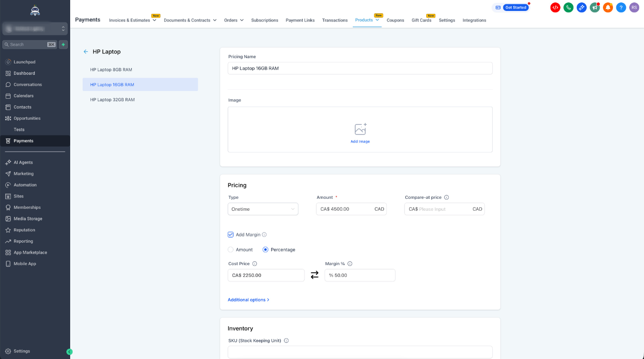Open Marketing paper-plane icon
The image size is (644, 359).
pyautogui.click(x=8, y=174)
